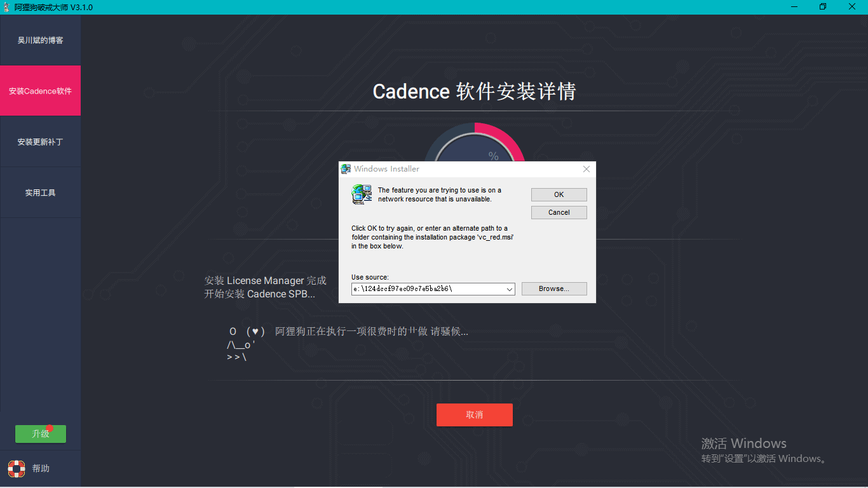Minimize the main application window
This screenshot has height=488, width=868.
793,7
